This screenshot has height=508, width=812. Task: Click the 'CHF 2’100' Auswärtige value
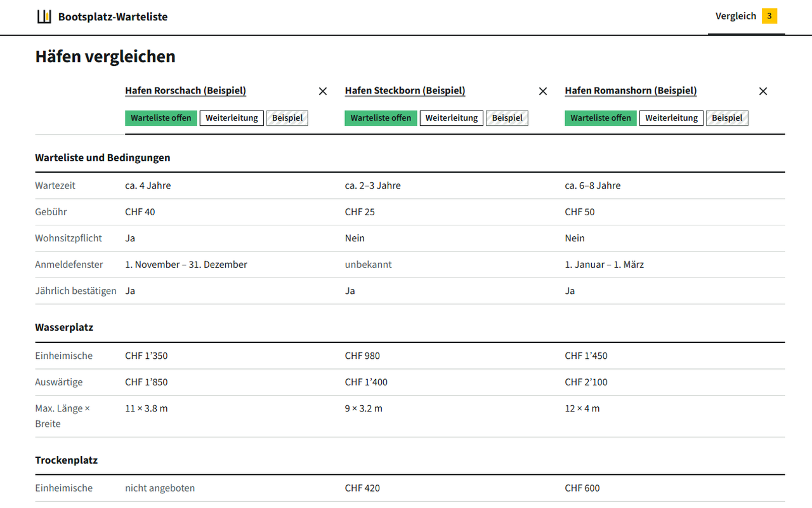[587, 382]
